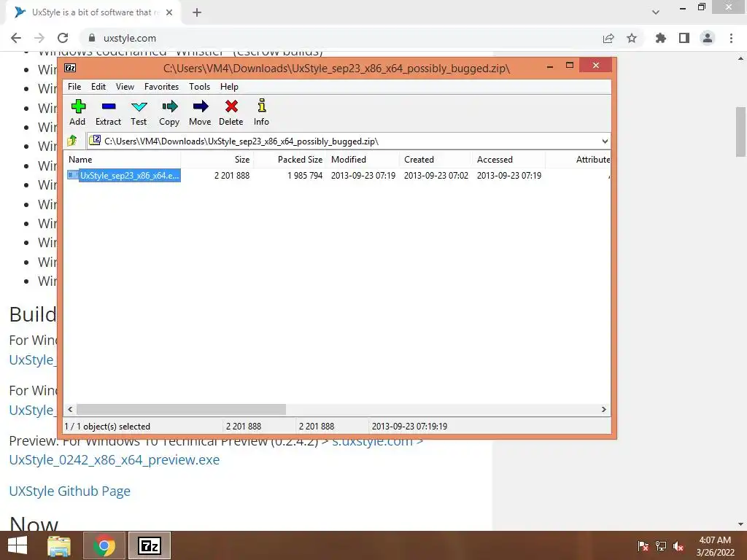Reload the Chrome page
The width and height of the screenshot is (747, 560).
pos(63,38)
